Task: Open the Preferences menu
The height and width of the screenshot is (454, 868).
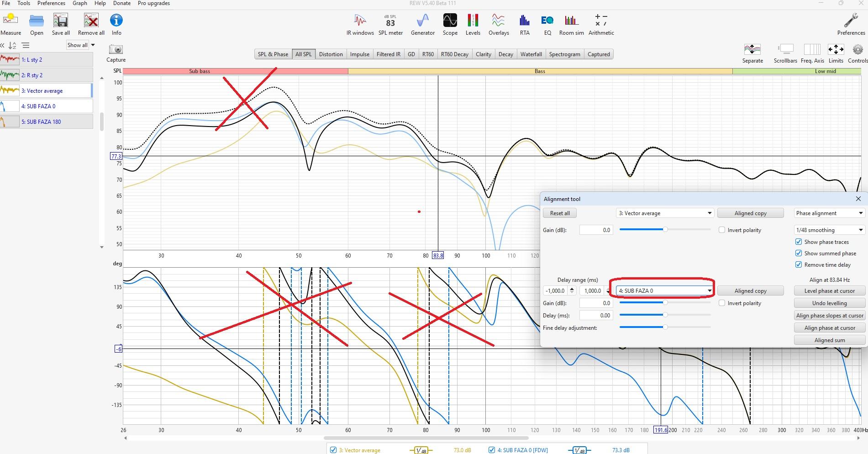Action: 51,3
